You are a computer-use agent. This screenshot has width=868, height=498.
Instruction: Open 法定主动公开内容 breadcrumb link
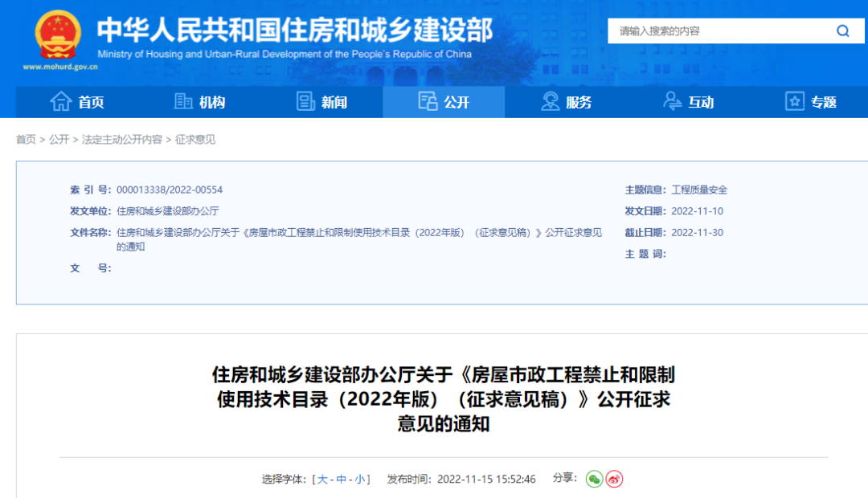click(121, 140)
